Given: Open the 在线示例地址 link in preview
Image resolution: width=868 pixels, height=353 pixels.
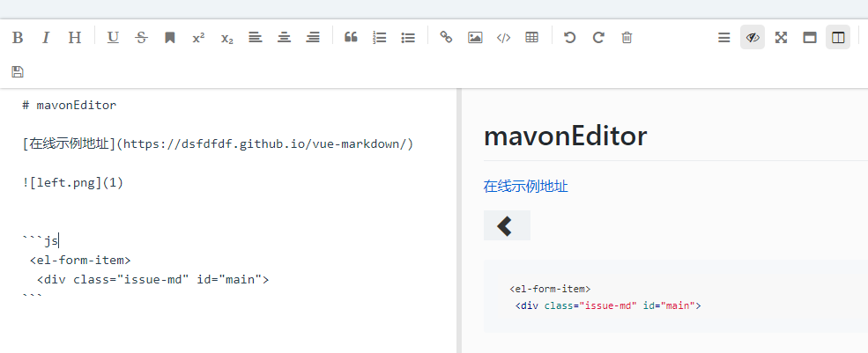Looking at the screenshot, I should pyautogui.click(x=525, y=186).
